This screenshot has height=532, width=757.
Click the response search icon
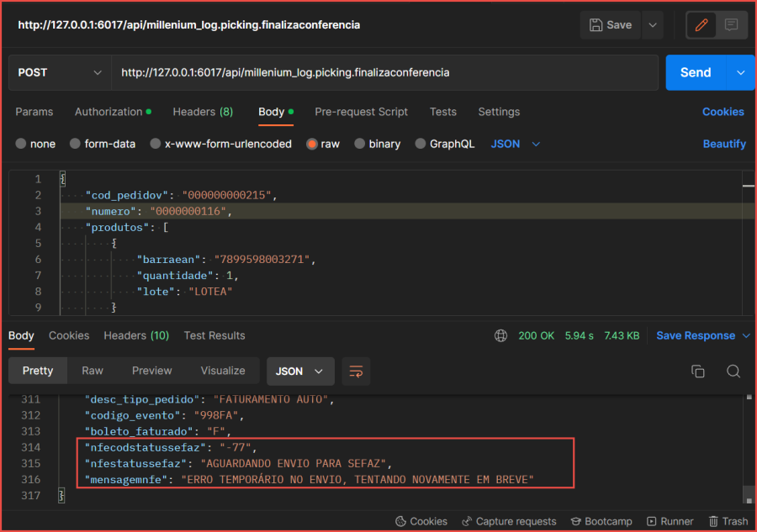click(733, 371)
